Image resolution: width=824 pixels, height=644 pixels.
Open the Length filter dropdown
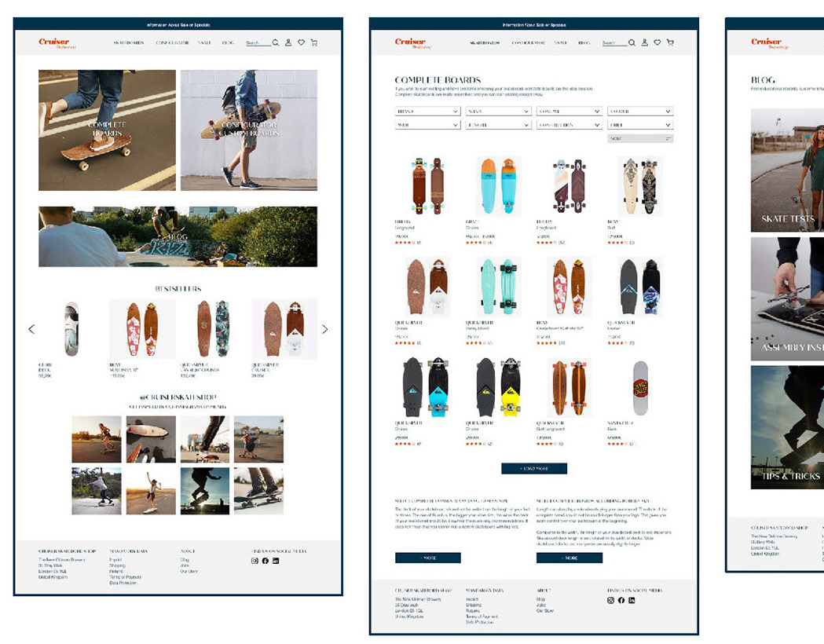click(x=498, y=125)
